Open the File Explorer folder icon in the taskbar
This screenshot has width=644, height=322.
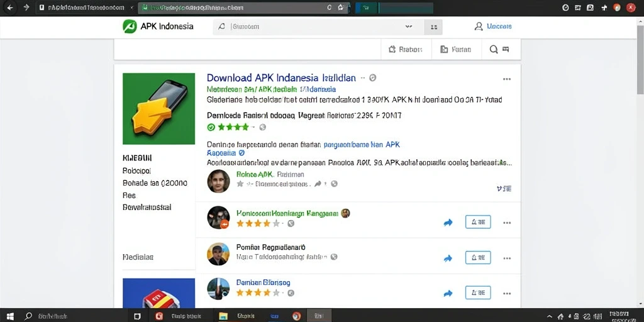pos(223,316)
